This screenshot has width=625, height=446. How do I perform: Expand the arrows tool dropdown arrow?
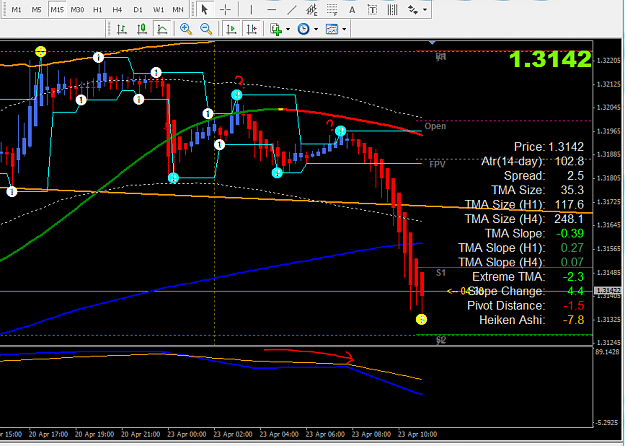(x=425, y=10)
